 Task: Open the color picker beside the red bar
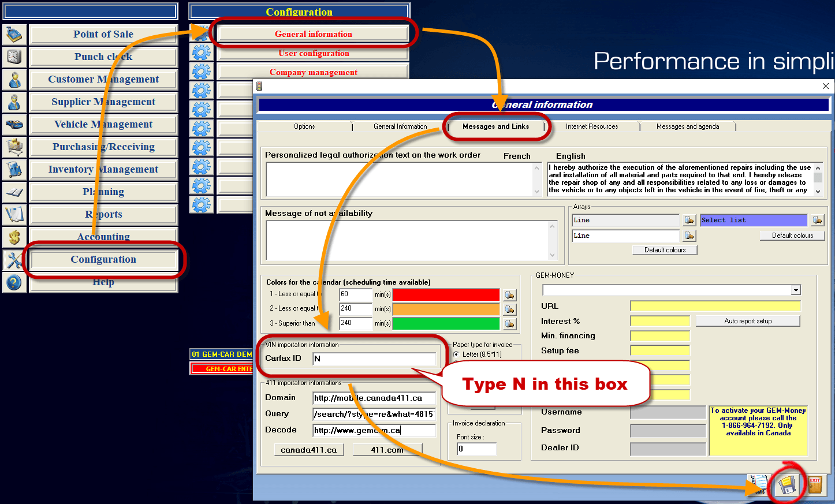pyautogui.click(x=509, y=294)
